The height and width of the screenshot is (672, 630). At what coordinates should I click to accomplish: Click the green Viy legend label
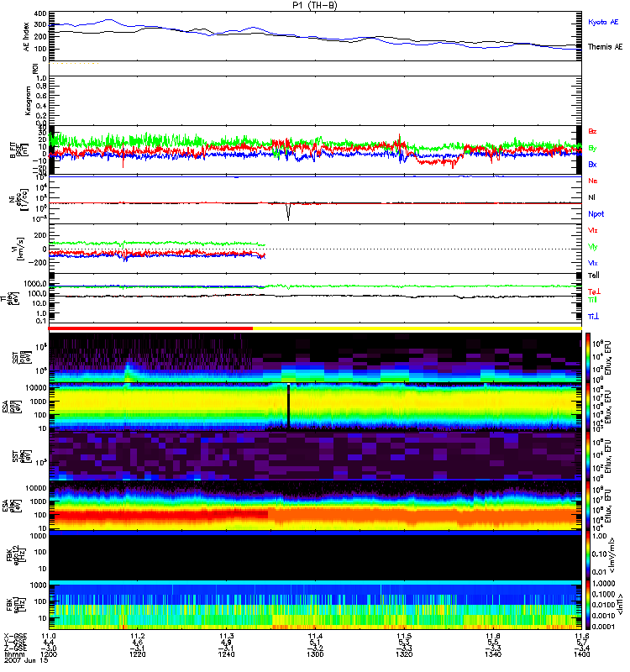[x=593, y=247]
